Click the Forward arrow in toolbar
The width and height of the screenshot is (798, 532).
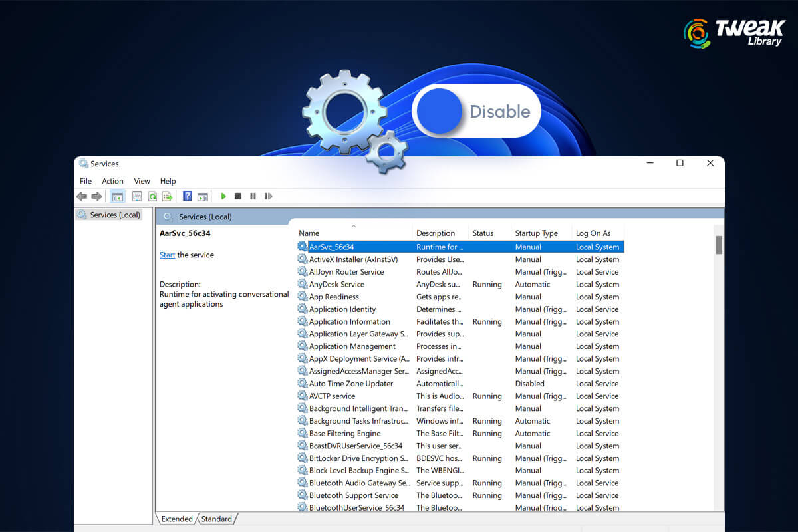point(97,196)
